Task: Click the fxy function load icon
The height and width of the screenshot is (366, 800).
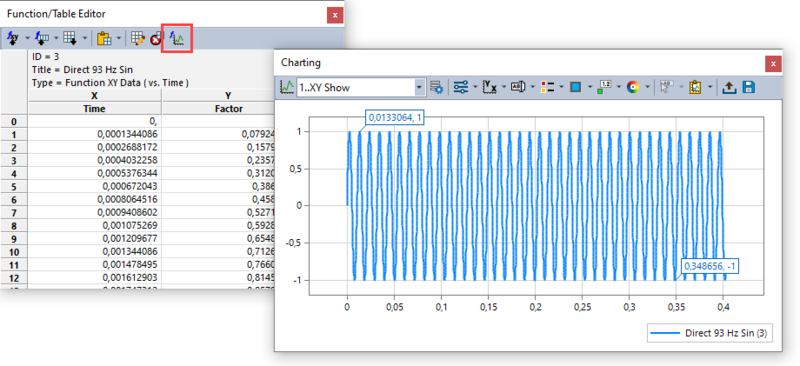Action: pos(13,38)
